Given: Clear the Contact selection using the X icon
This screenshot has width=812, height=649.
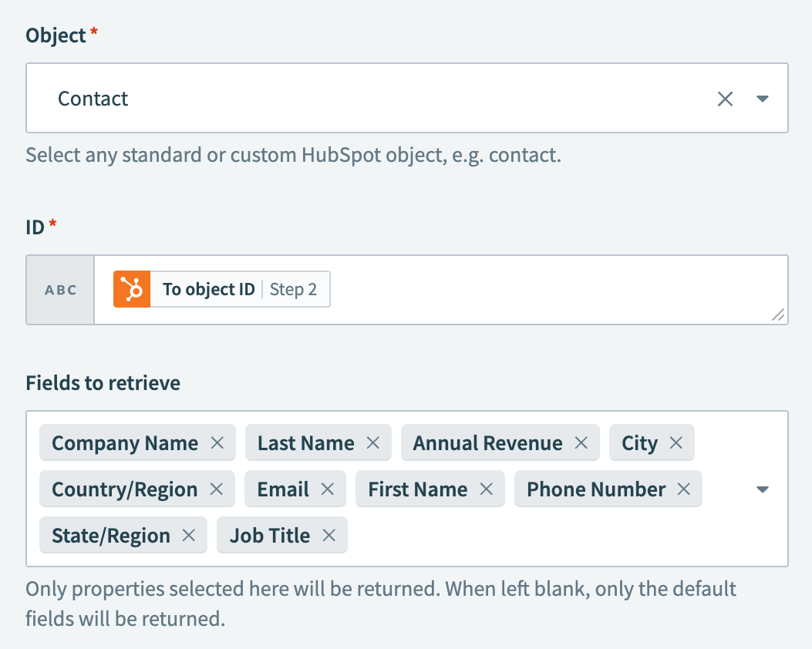Looking at the screenshot, I should pyautogui.click(x=725, y=99).
